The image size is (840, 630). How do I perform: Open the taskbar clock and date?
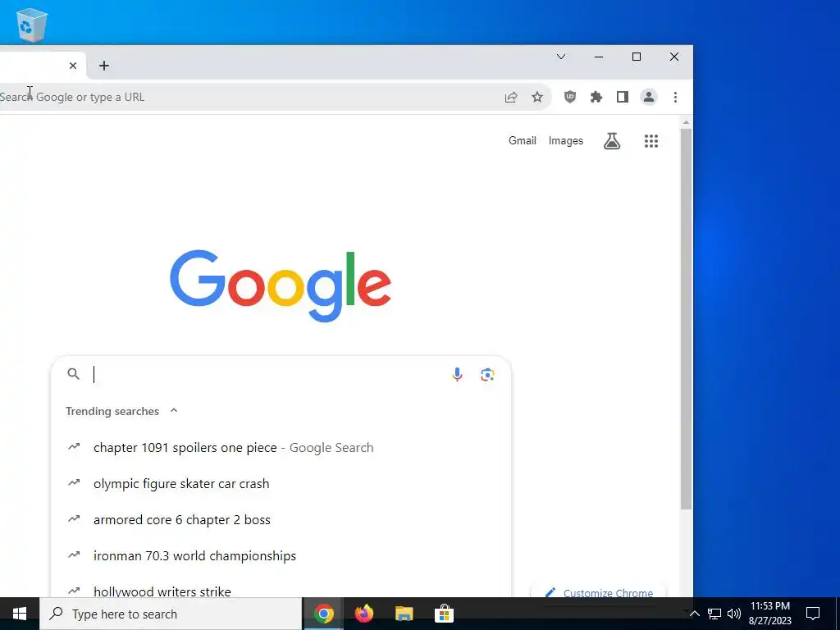tap(769, 614)
